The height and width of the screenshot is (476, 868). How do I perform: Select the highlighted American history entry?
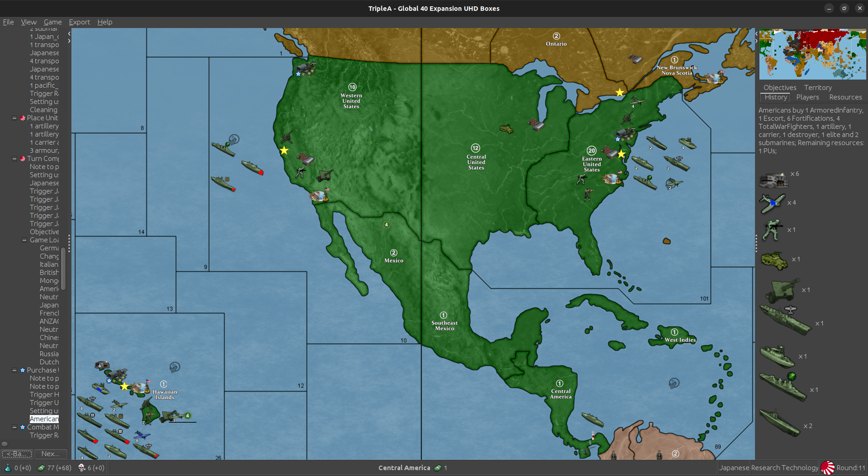44,419
